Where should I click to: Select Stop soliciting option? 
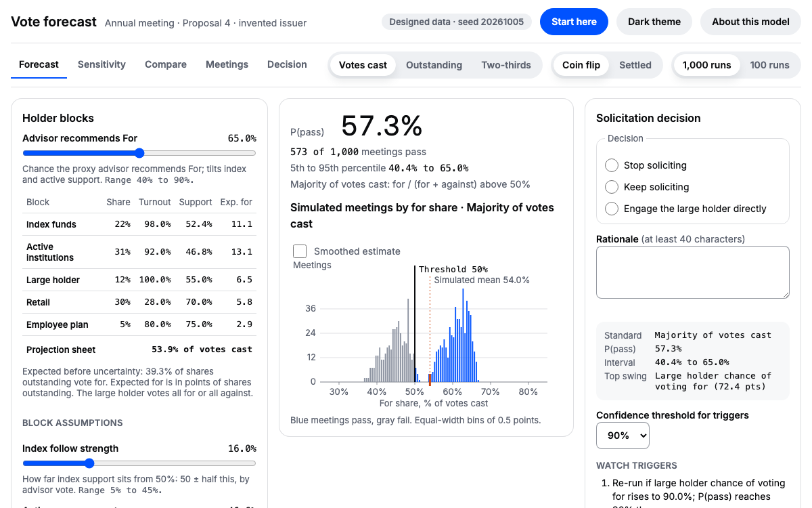pyautogui.click(x=612, y=165)
